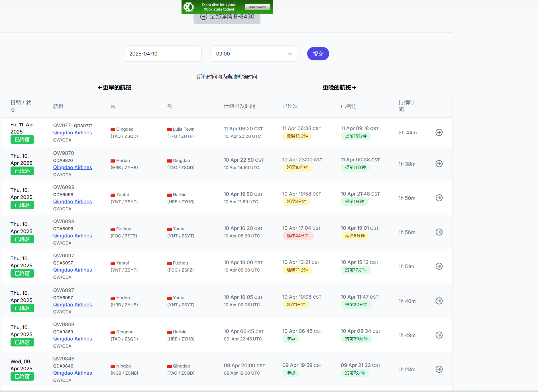Open details arrow for Fuzhou to Yantai flight
This screenshot has height=392, width=538.
pos(439,232)
